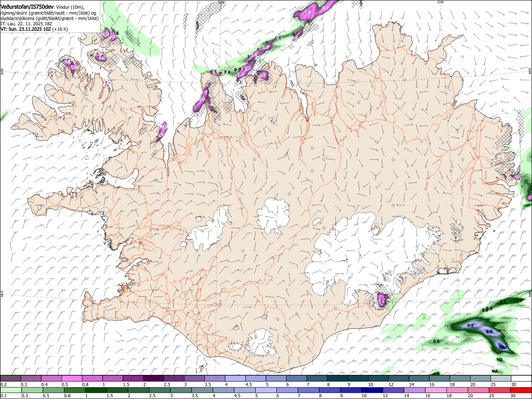Select the pink snow legend swatch between 0.5 and 0.8
The height and width of the screenshot is (399, 532).
(x=72, y=379)
